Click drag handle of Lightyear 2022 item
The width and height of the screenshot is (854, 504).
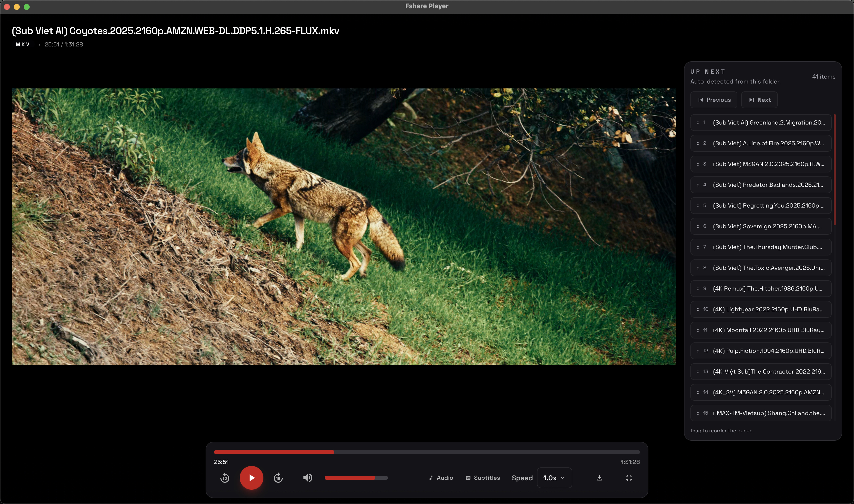tap(698, 309)
